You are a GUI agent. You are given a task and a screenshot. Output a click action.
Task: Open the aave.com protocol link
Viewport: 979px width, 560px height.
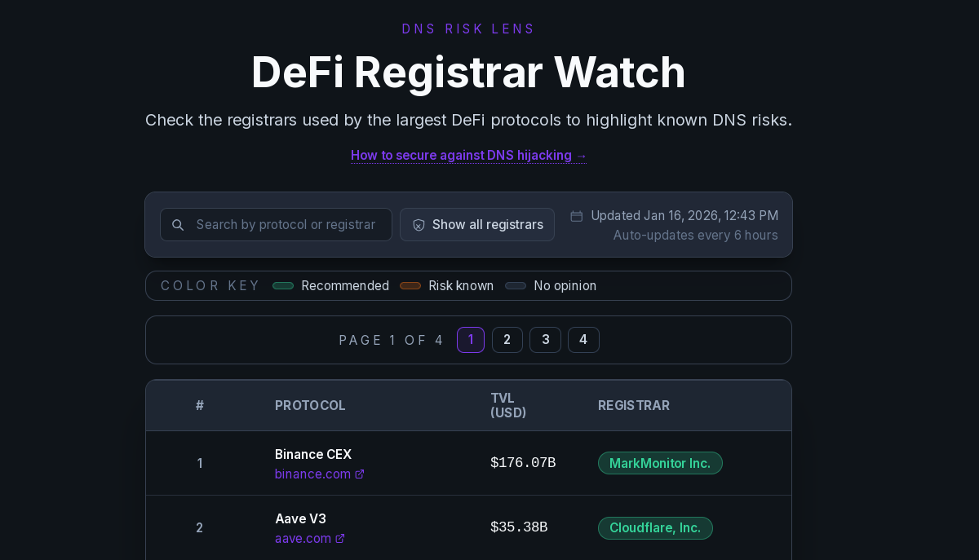303,539
